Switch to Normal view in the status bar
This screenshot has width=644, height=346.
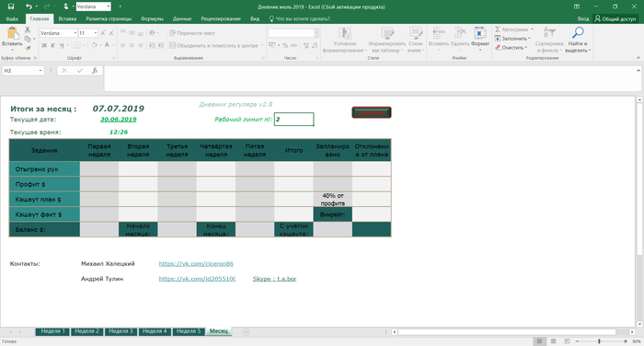click(x=540, y=341)
